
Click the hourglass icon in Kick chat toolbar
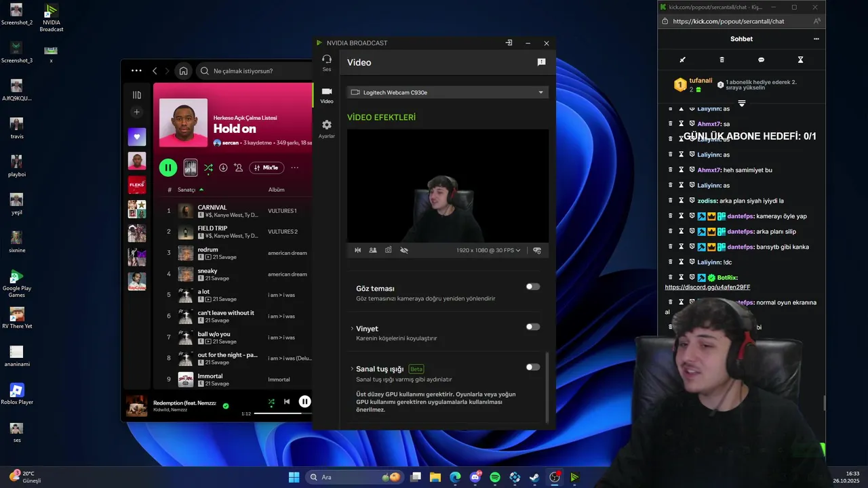[800, 60]
